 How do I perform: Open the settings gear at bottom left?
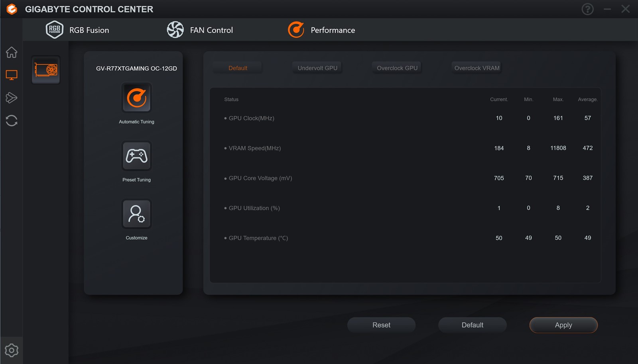pyautogui.click(x=12, y=350)
